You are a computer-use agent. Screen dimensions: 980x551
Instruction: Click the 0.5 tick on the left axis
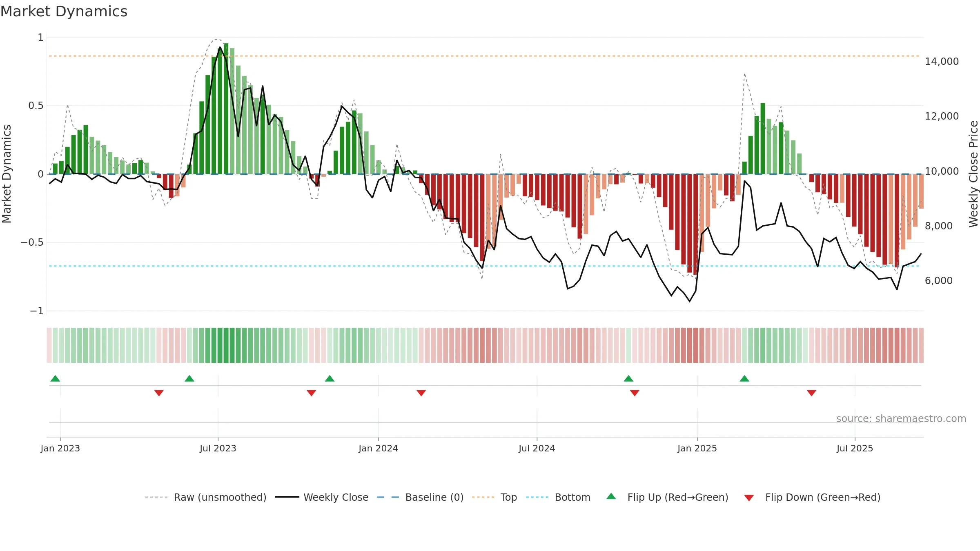36,106
